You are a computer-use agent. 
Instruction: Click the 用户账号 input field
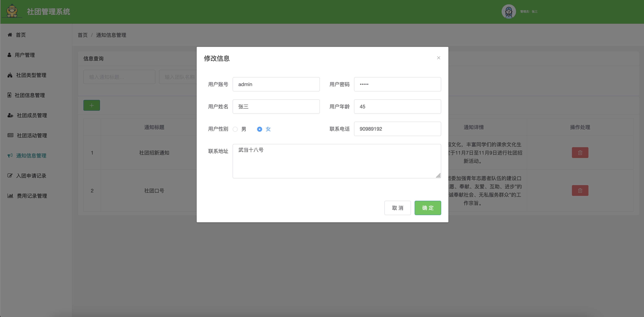tap(276, 84)
